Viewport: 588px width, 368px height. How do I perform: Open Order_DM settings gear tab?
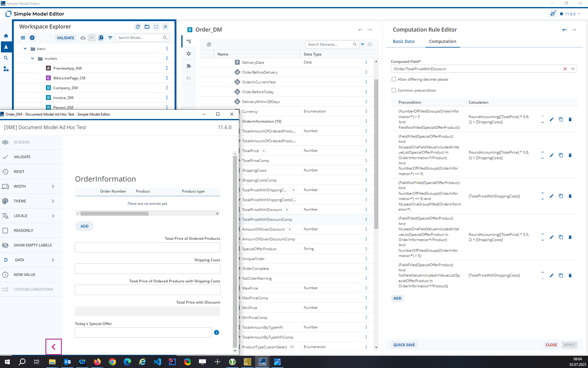point(189,54)
